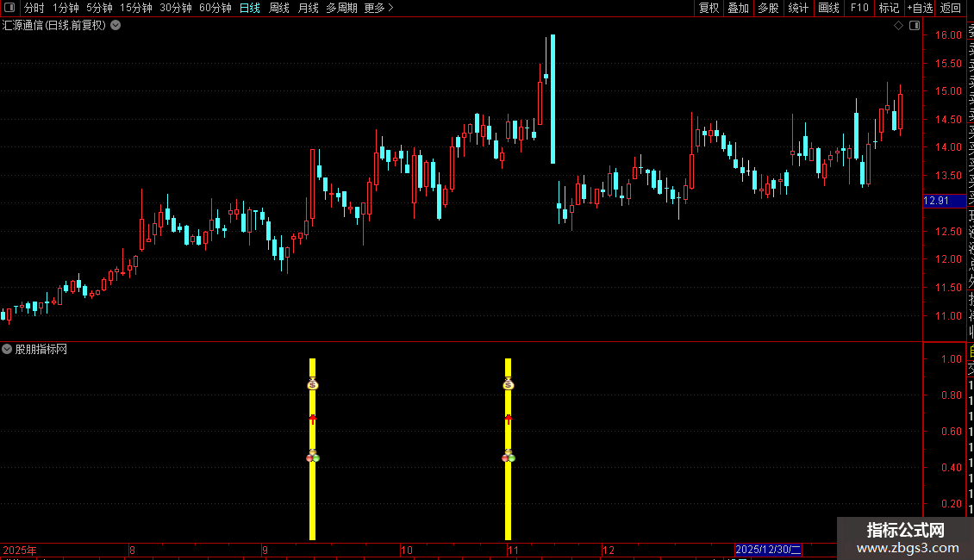Select the 5分钟 period tab
This screenshot has height=560, width=974.
99,8
